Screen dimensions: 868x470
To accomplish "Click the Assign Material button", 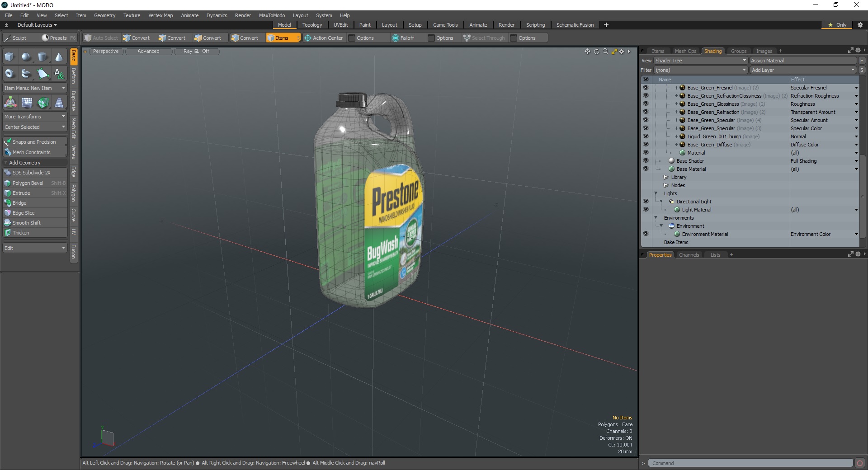I will 803,61.
